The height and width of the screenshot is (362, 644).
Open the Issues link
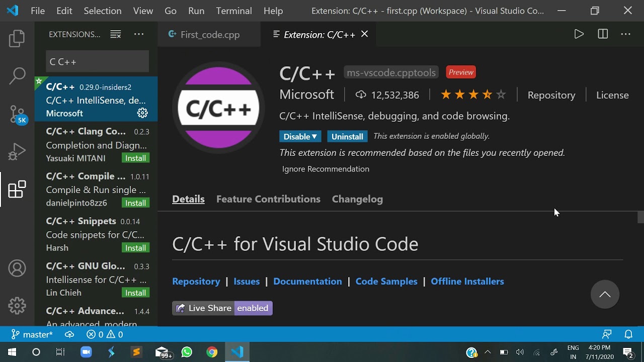pyautogui.click(x=247, y=282)
